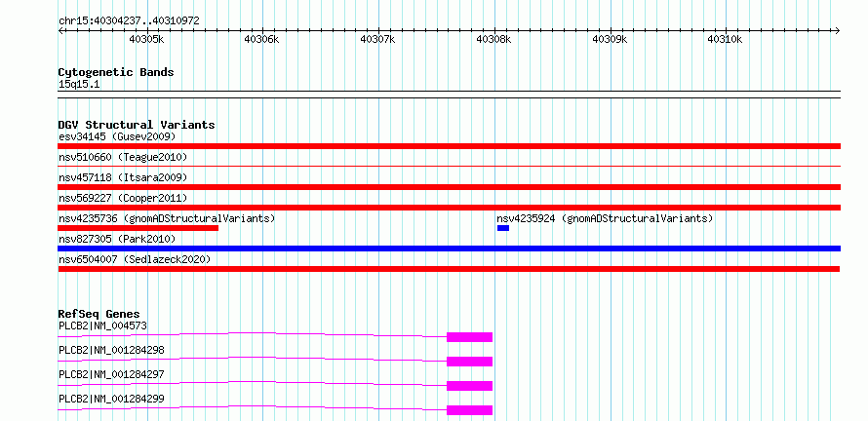Image resolution: width=868 pixels, height=421 pixels.
Task: Click the short red nsv4235736 variant bar
Action: [138, 228]
